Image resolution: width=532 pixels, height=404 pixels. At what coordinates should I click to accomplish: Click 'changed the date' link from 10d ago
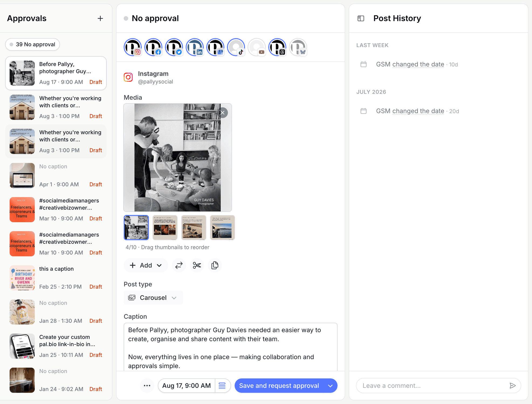tap(418, 64)
